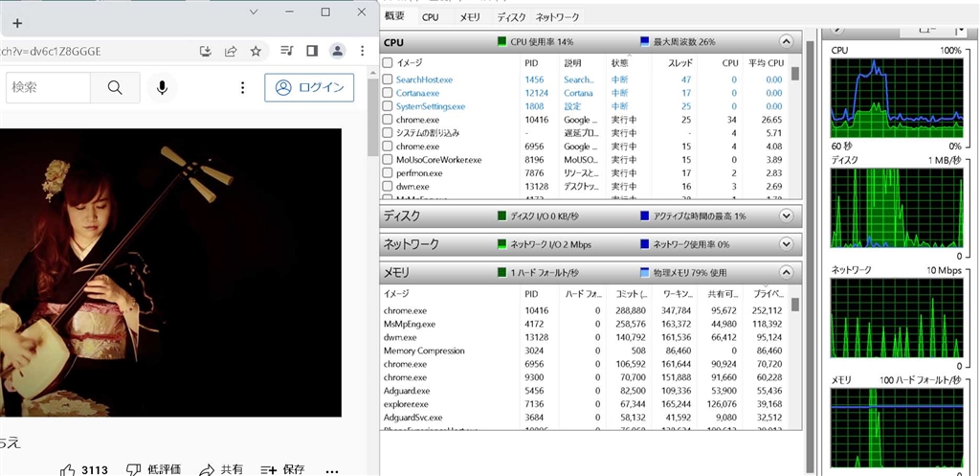The height and width of the screenshot is (476, 980).
Task: Collapse graphs pane with round arrow button
Action: [x=837, y=29]
